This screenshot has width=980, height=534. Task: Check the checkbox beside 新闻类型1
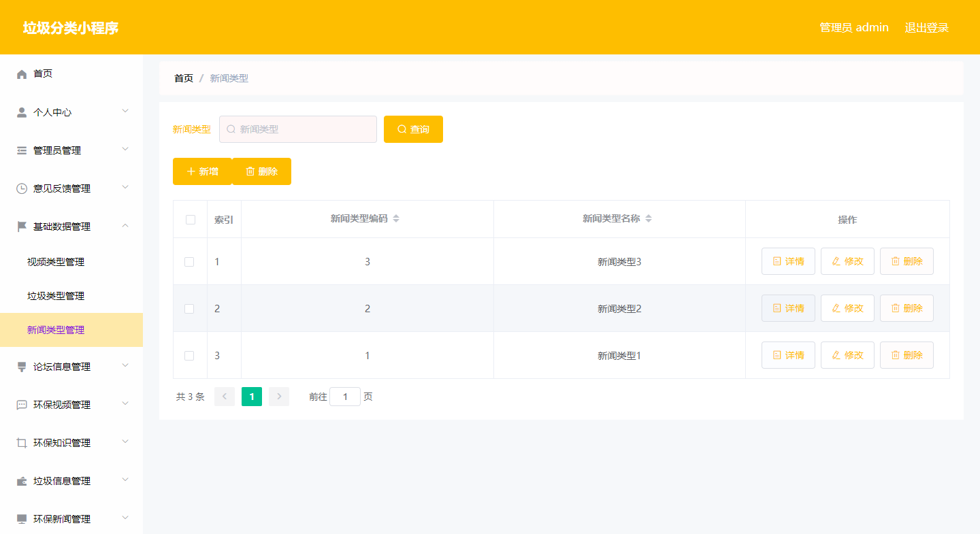click(x=190, y=354)
